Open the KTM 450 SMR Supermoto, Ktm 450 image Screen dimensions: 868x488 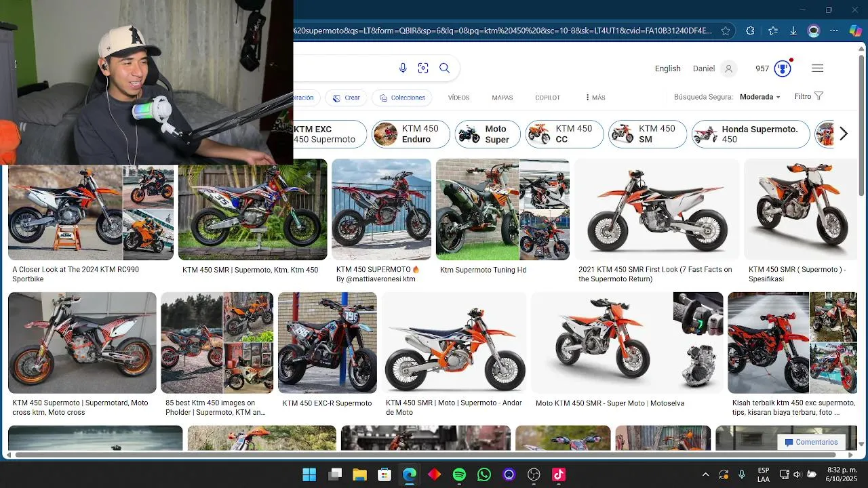[x=252, y=209]
